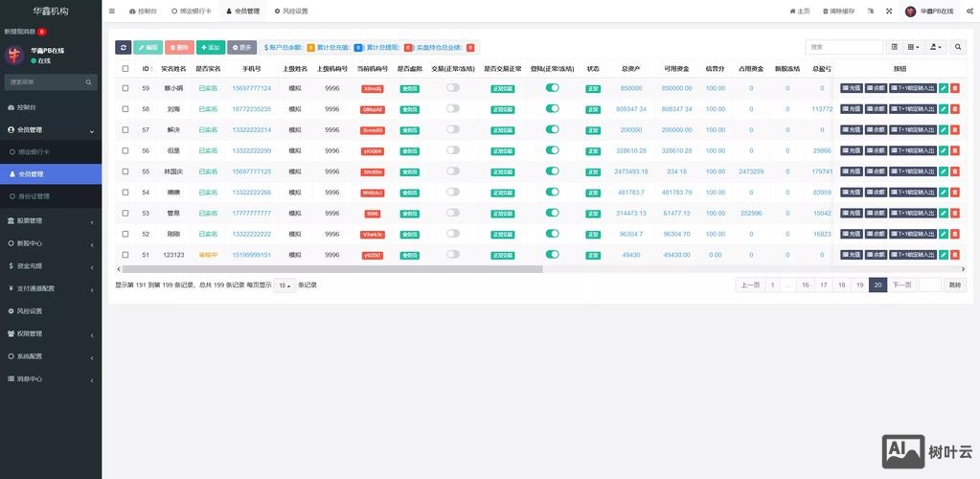This screenshot has width=980, height=479.
Task: Click green edit pencil icon for member 59
Action: [944, 88]
